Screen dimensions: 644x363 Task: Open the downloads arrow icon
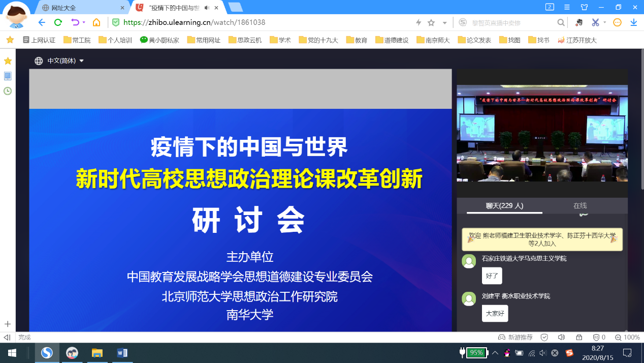(x=633, y=22)
